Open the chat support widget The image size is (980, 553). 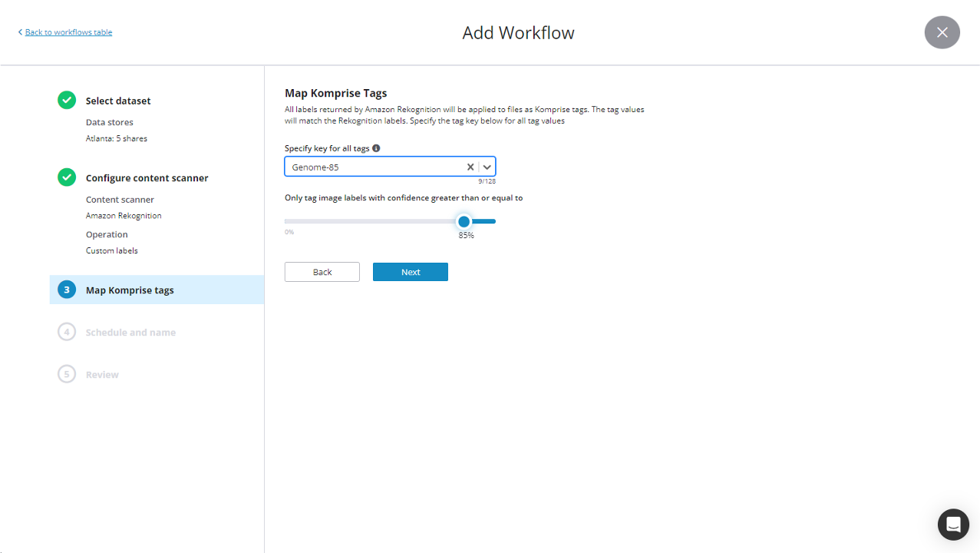point(953,525)
